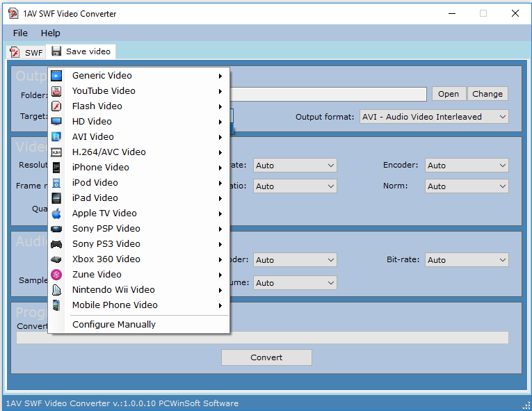Click the iPad Video tablet icon

coord(56,198)
